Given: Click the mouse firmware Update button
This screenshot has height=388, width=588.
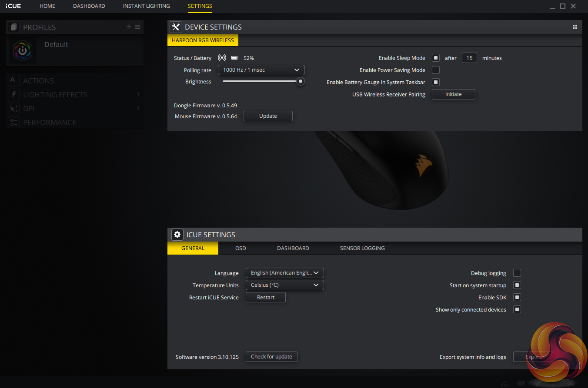Looking at the screenshot, I should click(268, 116).
